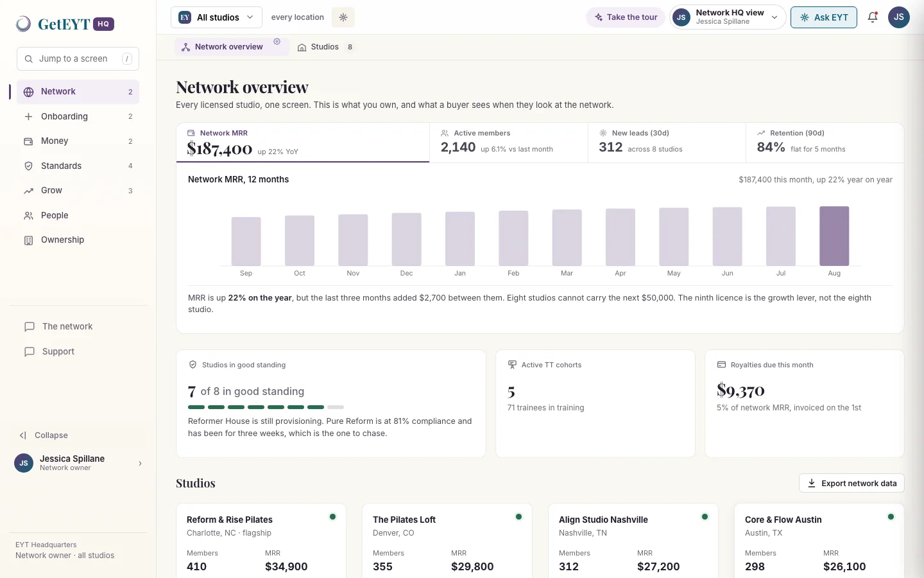Open the All studios dropdown

point(216,17)
